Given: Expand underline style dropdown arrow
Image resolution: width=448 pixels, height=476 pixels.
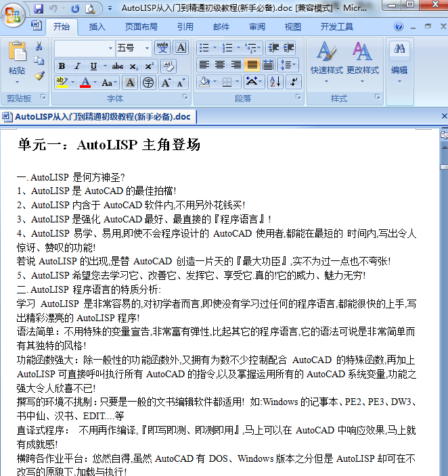Looking at the screenshot, I should coord(105,66).
